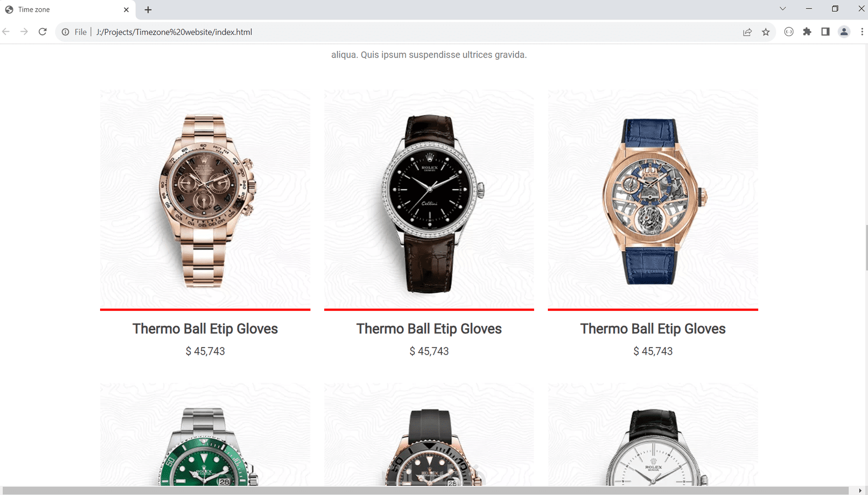Open Chrome's three-dot menu
This screenshot has width=868, height=495.
(x=862, y=32)
